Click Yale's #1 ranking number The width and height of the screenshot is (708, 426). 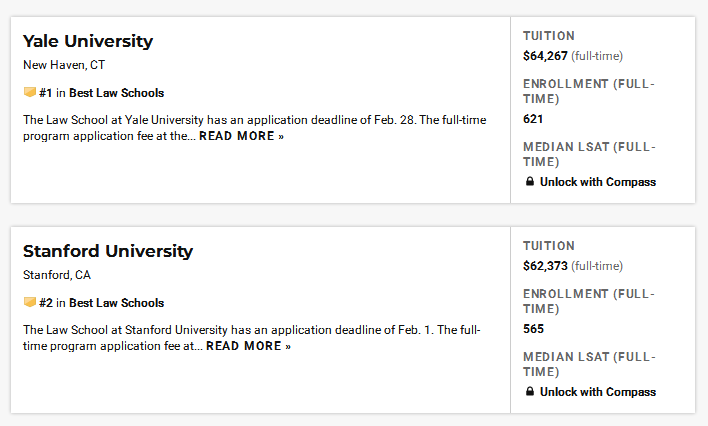[x=46, y=93]
